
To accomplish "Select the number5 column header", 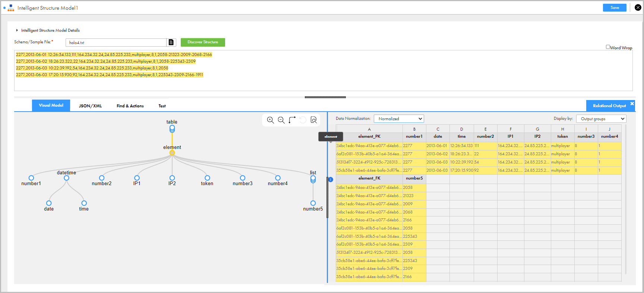I will 414,178.
